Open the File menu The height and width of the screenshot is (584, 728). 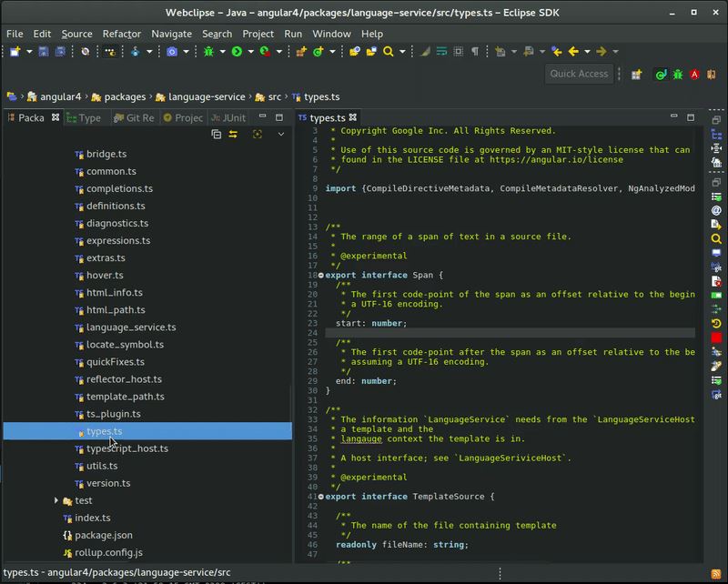tap(15, 34)
